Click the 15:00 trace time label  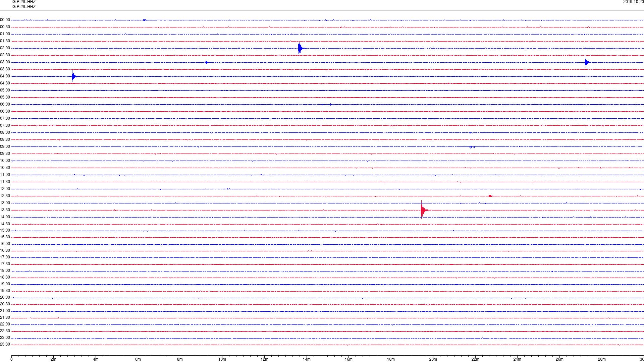[x=5, y=231]
